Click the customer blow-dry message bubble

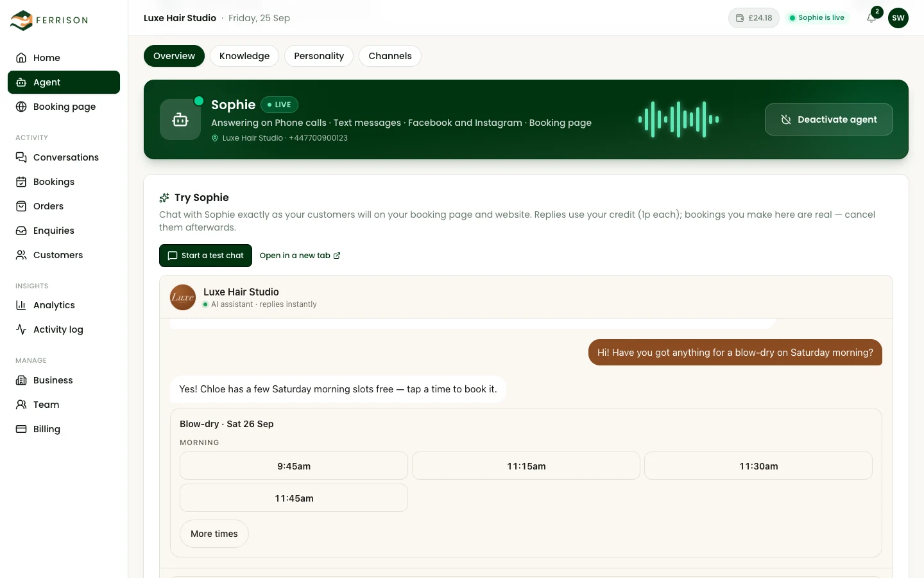735,353
